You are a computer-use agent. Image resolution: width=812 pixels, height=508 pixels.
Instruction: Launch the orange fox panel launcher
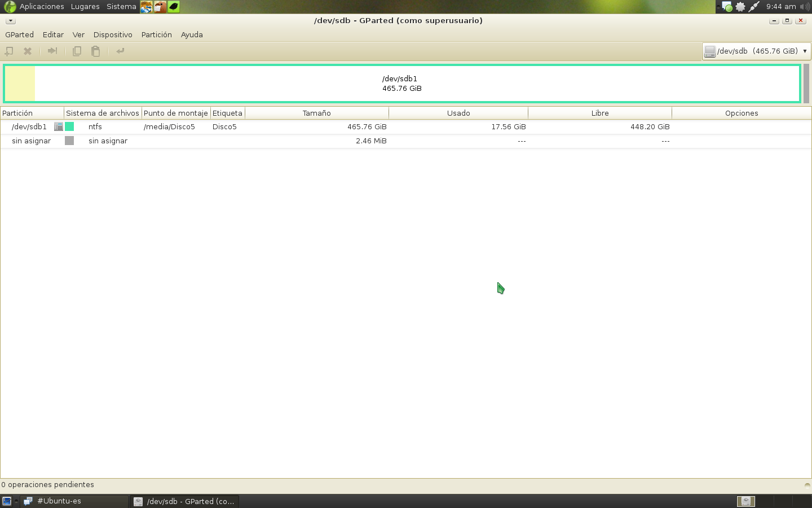pyautogui.click(x=147, y=7)
